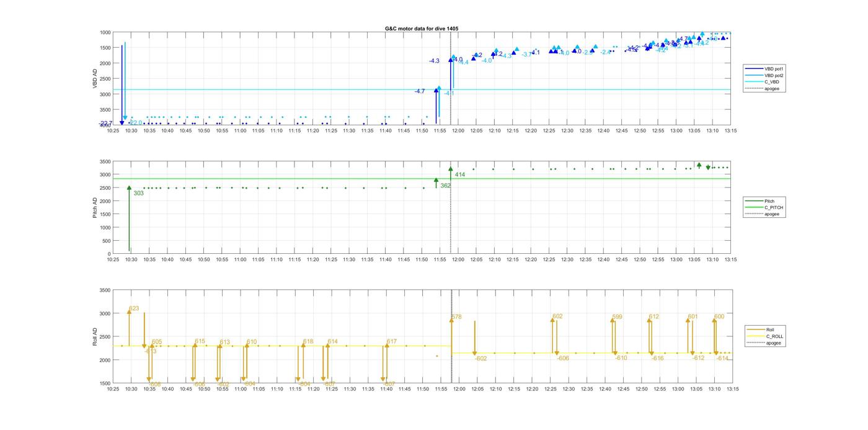Viewport: 868px width, 430px height.
Task: Click the pitch value label 362
Action: coord(445,186)
